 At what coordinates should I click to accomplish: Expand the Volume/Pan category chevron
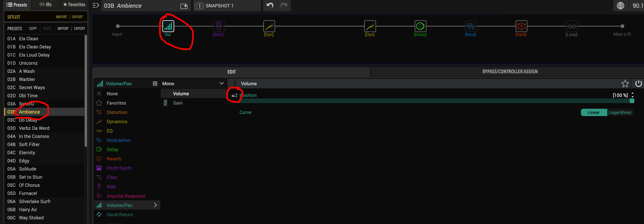155,205
